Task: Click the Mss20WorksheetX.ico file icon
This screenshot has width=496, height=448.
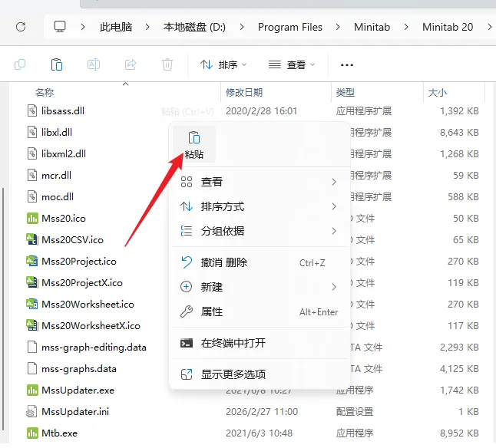Action: (x=31, y=325)
